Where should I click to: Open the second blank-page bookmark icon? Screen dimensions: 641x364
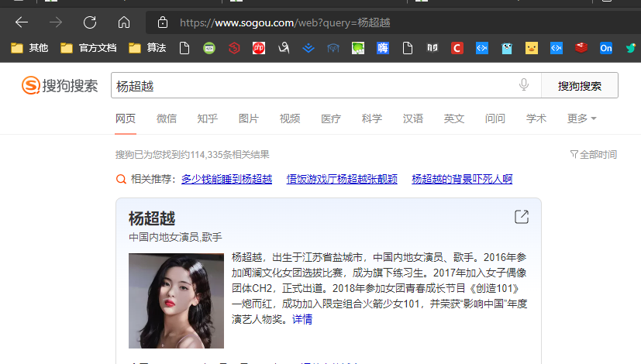[408, 48]
